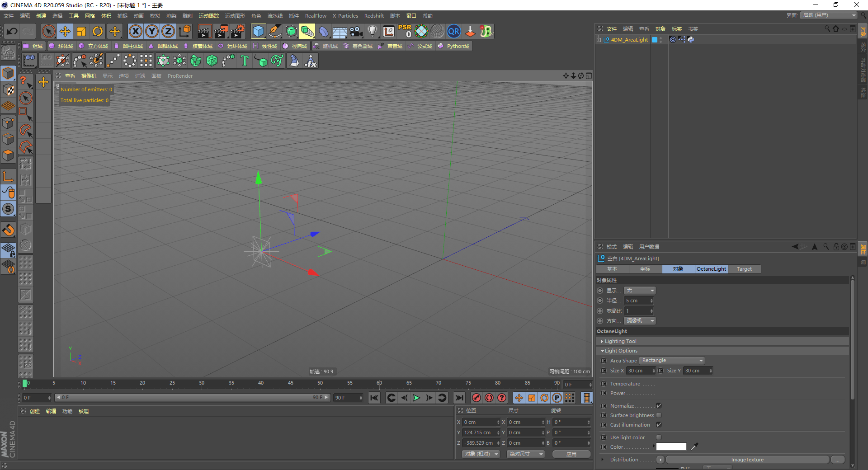Click the Coordinate System axis icon
The width and height of the screenshot is (868, 470).
point(184,31)
